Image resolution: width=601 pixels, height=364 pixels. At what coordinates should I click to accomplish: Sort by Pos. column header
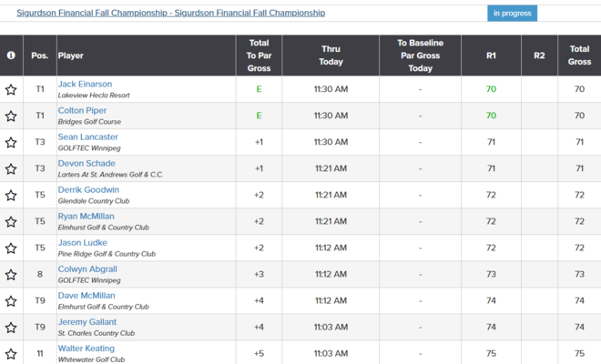point(39,56)
